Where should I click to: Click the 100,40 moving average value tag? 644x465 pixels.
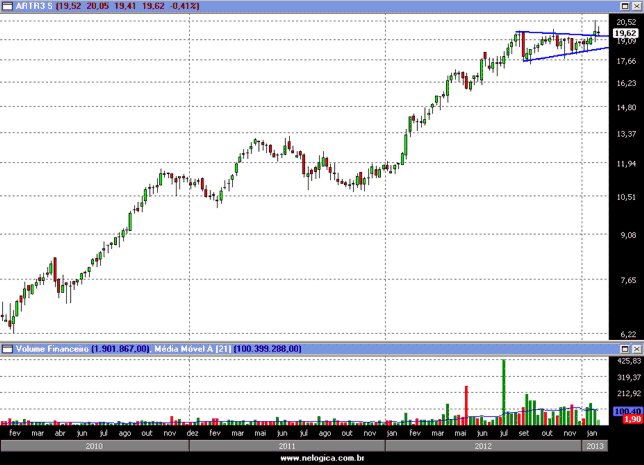(x=625, y=411)
